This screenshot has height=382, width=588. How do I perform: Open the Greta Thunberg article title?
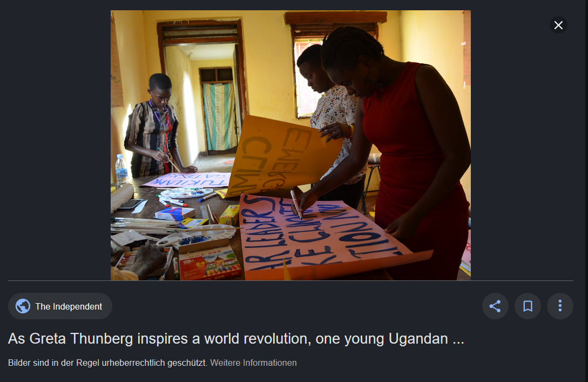pos(236,338)
